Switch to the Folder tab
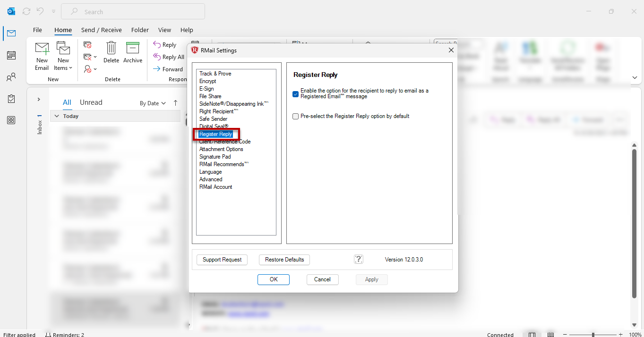This screenshot has width=644, height=337. [x=140, y=30]
